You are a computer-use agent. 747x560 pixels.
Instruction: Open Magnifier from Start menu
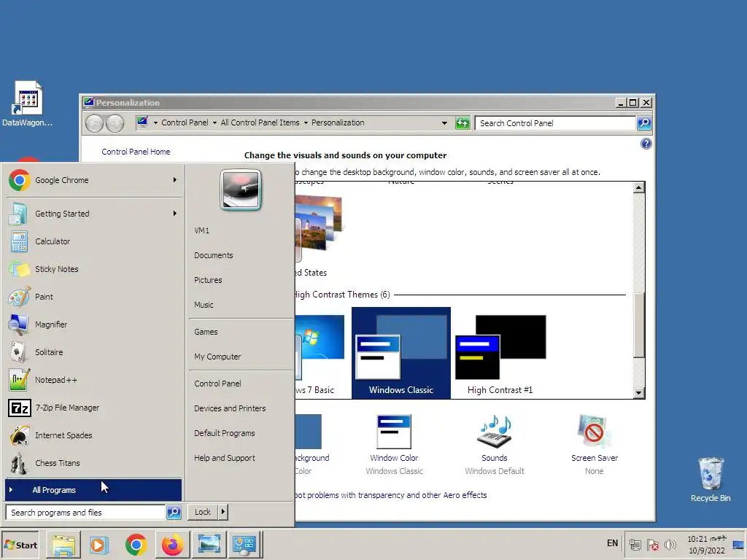[x=93, y=324]
